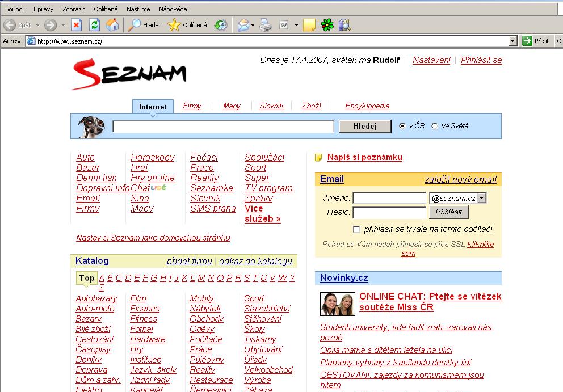Viewport: 563px width, 392px height.
Task: Expand the address bar URL dropdown
Action: pos(513,41)
